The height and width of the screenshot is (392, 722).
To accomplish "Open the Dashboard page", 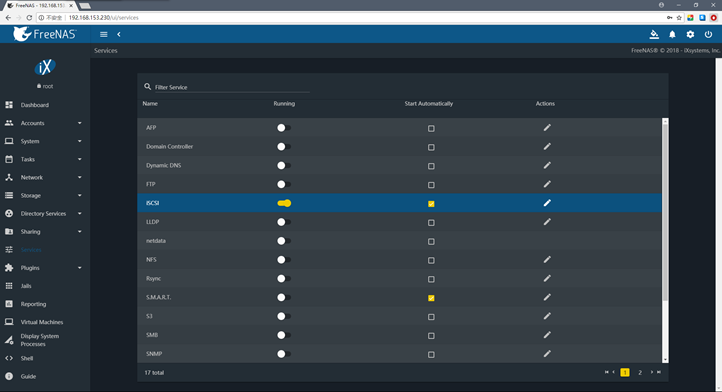I will click(x=44, y=105).
